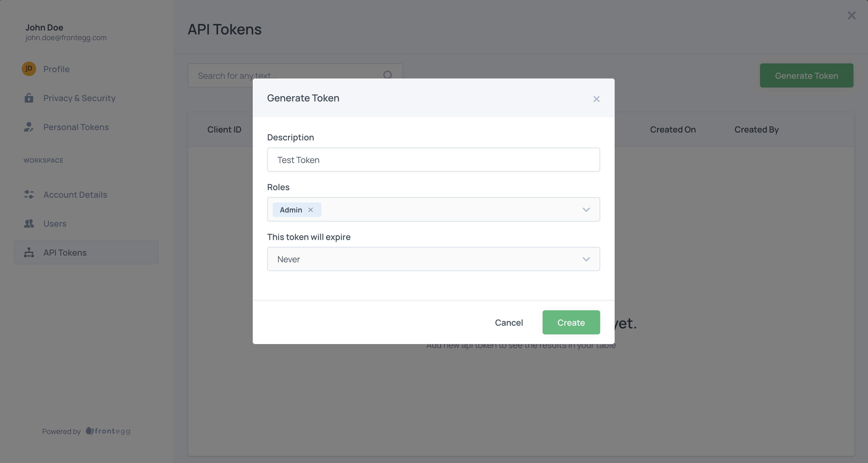This screenshot has width=868, height=463.
Task: Go to Personal Tokens section
Action: [76, 127]
